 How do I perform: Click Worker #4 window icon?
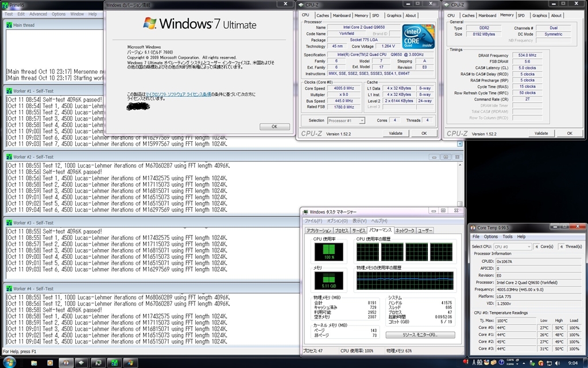tap(9, 289)
